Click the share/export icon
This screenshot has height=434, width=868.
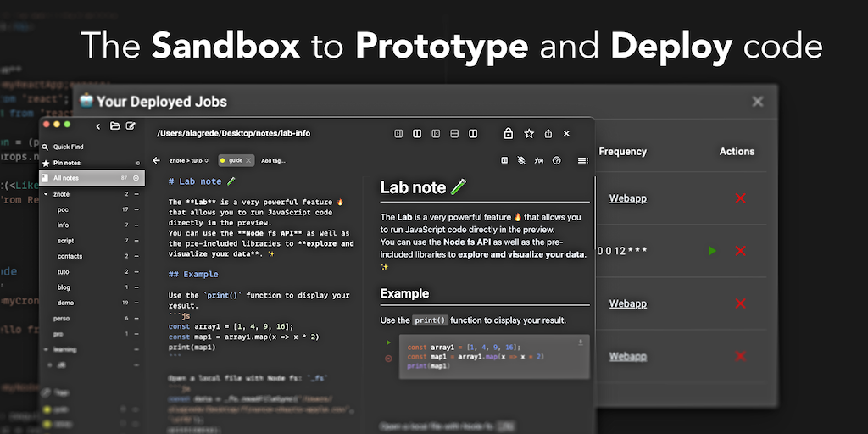(548, 134)
